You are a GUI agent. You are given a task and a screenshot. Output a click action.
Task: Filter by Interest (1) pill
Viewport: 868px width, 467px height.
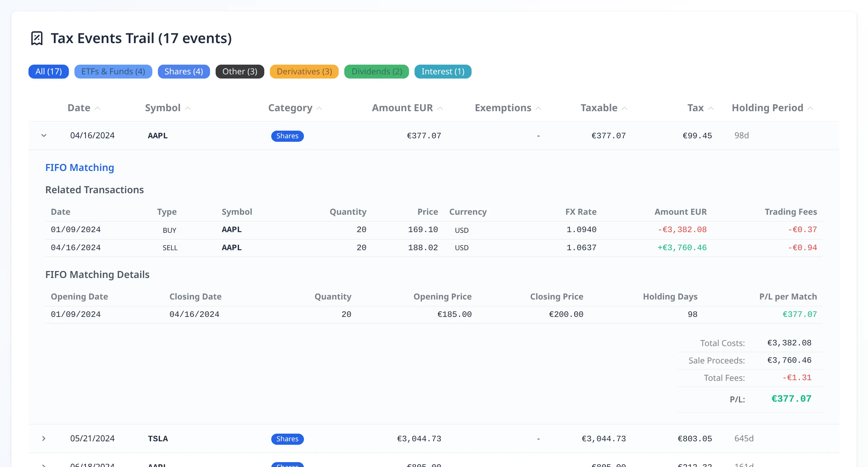(x=443, y=72)
